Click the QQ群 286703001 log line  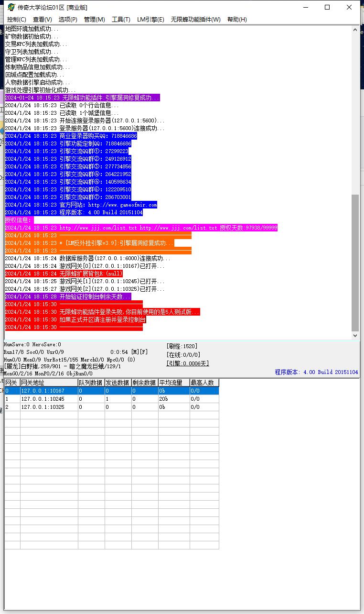click(68, 197)
